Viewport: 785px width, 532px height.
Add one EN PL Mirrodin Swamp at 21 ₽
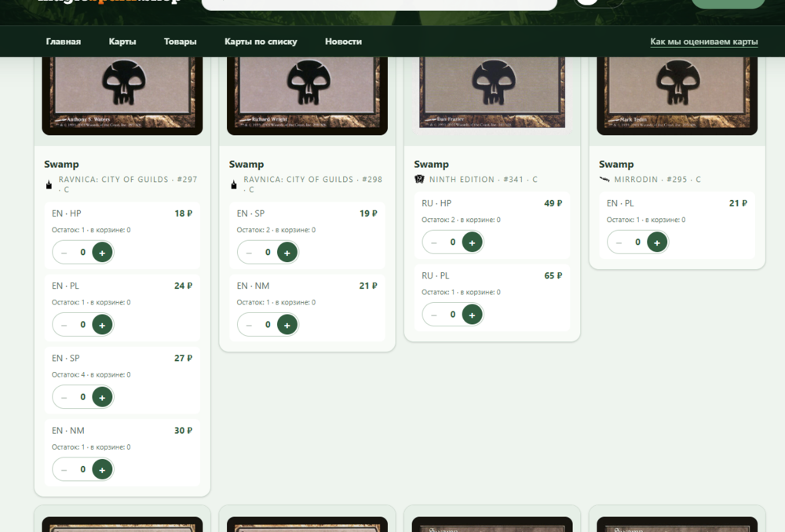657,242
